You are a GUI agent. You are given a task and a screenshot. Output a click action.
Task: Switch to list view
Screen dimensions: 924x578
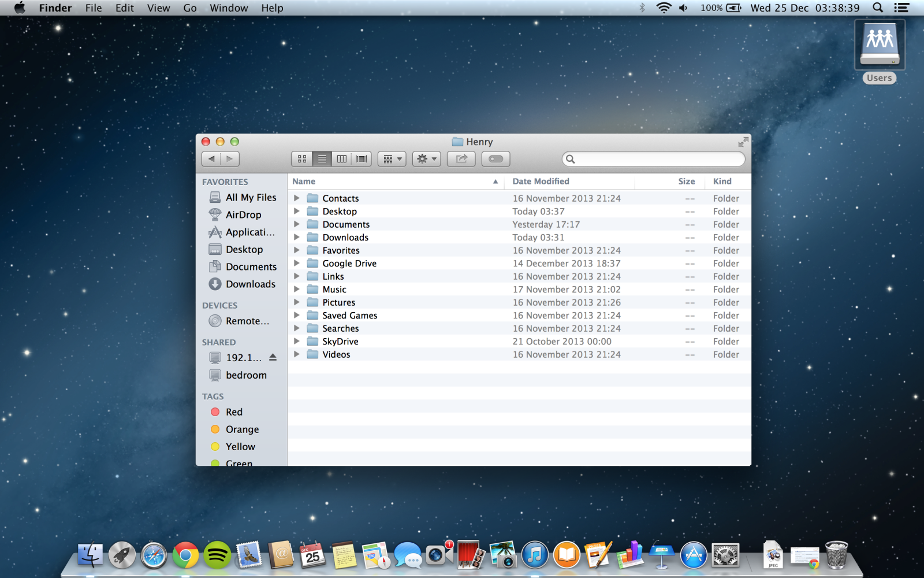pos(322,159)
